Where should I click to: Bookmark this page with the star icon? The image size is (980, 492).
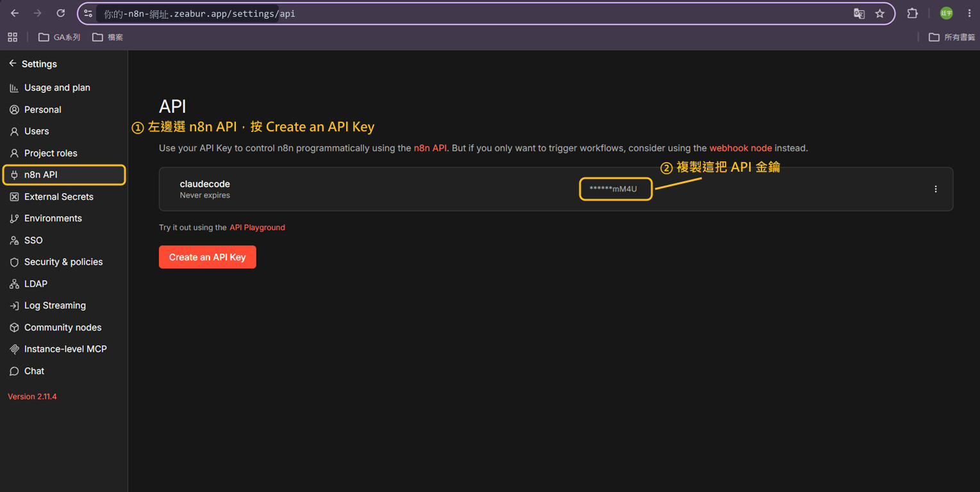coord(880,13)
